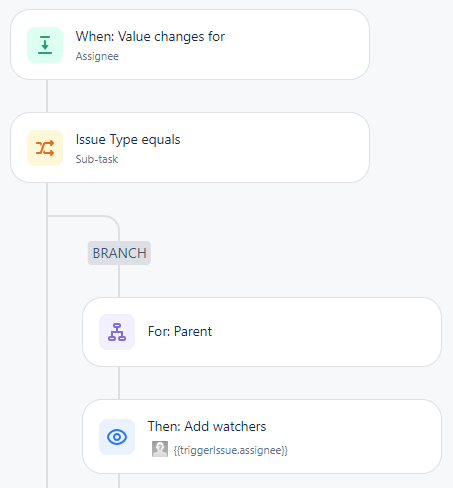Click connector line between Parent and watchers
Viewport: 453px width, 488px height.
(x=119, y=383)
